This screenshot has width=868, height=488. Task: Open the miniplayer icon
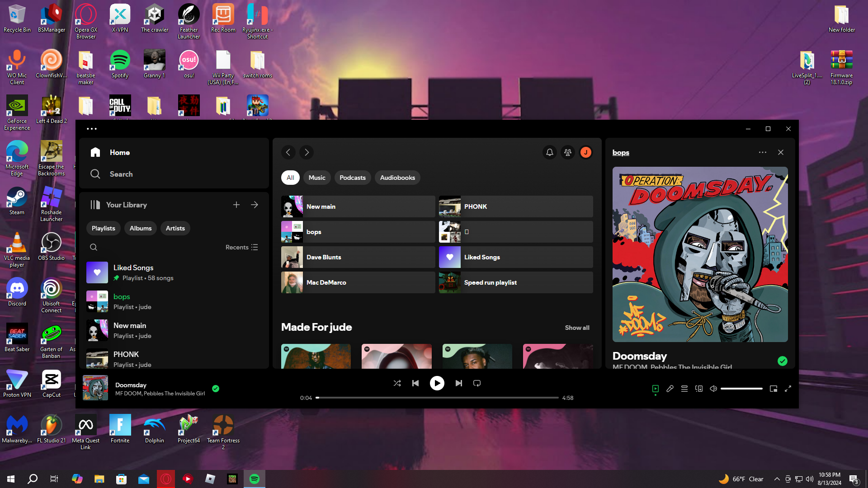pos(774,389)
